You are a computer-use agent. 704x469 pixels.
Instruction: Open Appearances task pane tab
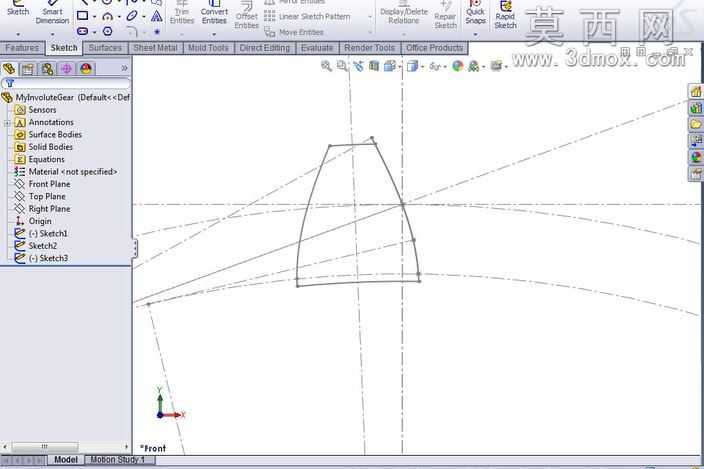pos(695,157)
